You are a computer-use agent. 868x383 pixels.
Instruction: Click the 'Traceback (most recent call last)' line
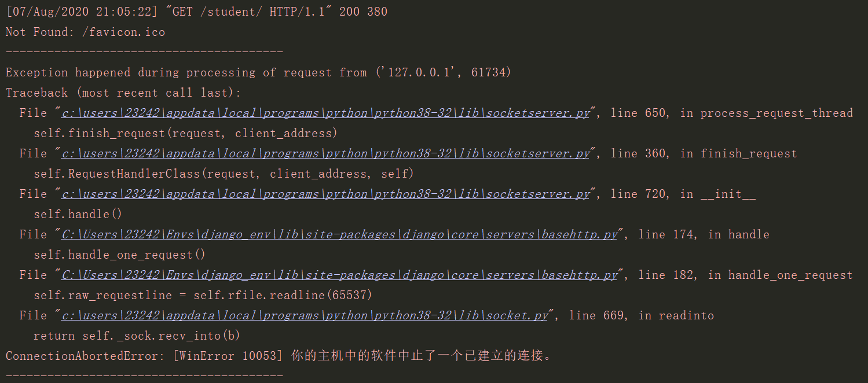123,93
